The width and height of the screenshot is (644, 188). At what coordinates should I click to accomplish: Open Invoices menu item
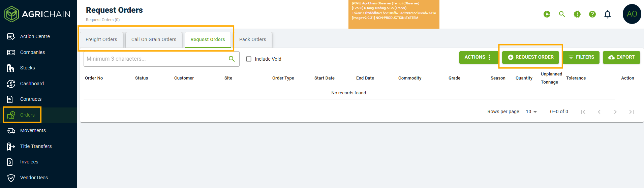tap(38, 162)
